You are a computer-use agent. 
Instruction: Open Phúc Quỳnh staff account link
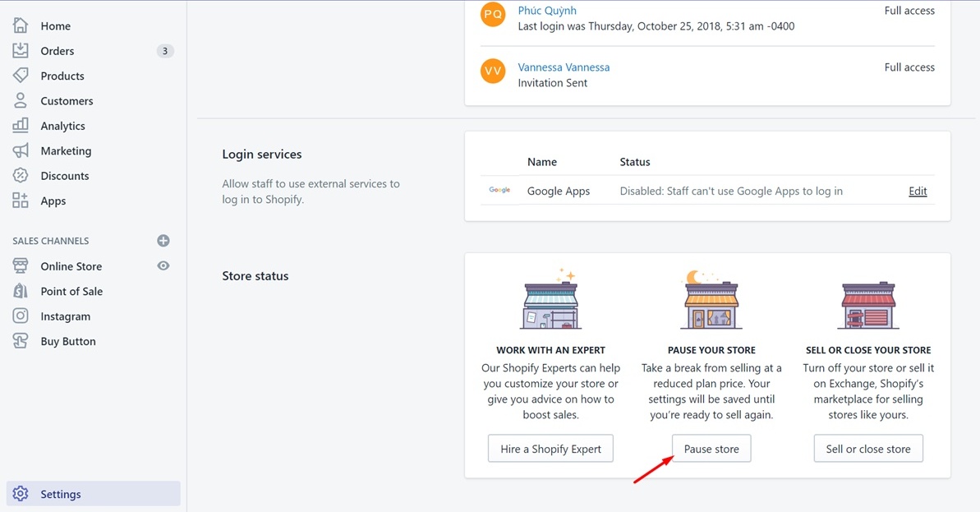pos(547,11)
